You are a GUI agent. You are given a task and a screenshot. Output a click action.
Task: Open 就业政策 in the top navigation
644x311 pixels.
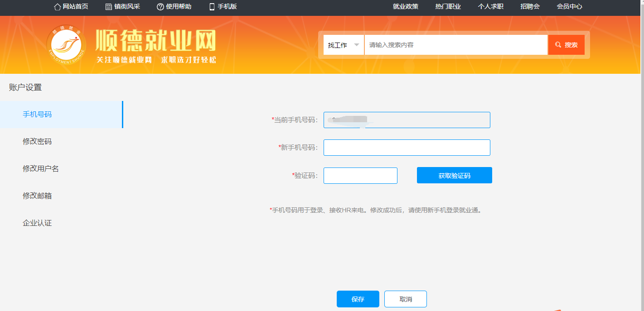(406, 7)
